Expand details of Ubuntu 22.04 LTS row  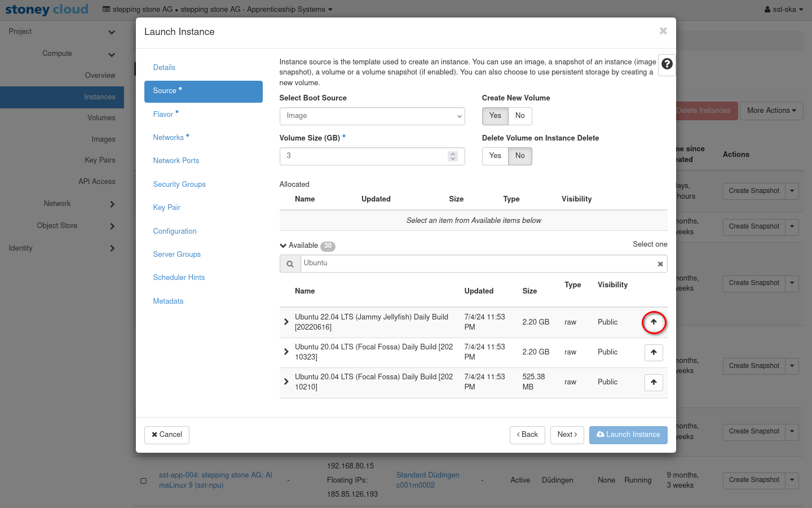pos(286,322)
